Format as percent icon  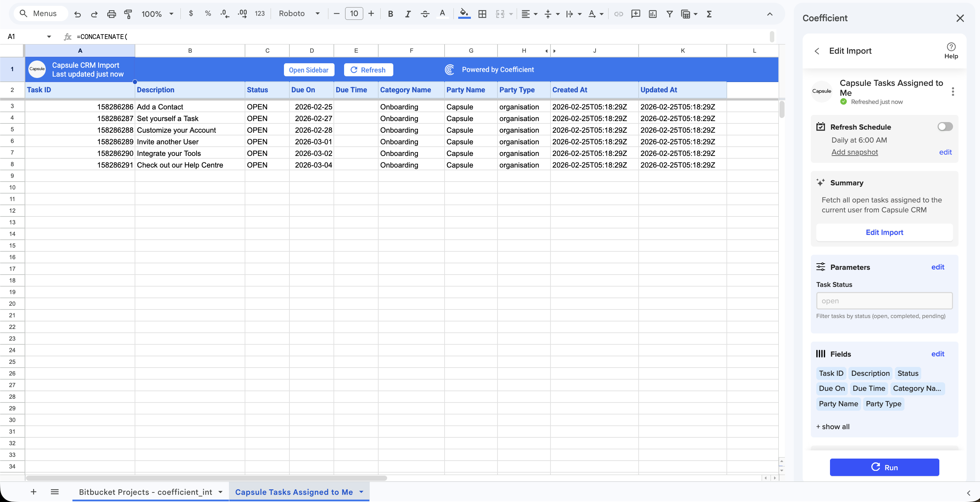tap(208, 14)
